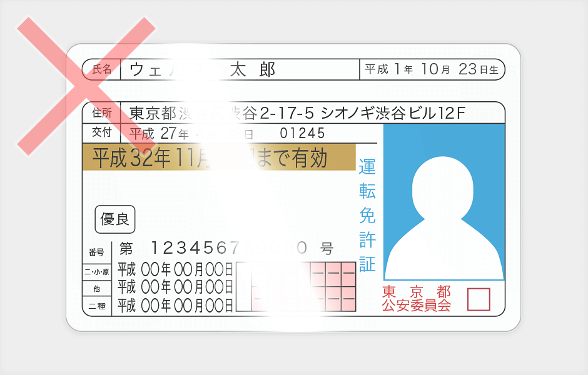Click the red square seal stamp

click(x=479, y=299)
